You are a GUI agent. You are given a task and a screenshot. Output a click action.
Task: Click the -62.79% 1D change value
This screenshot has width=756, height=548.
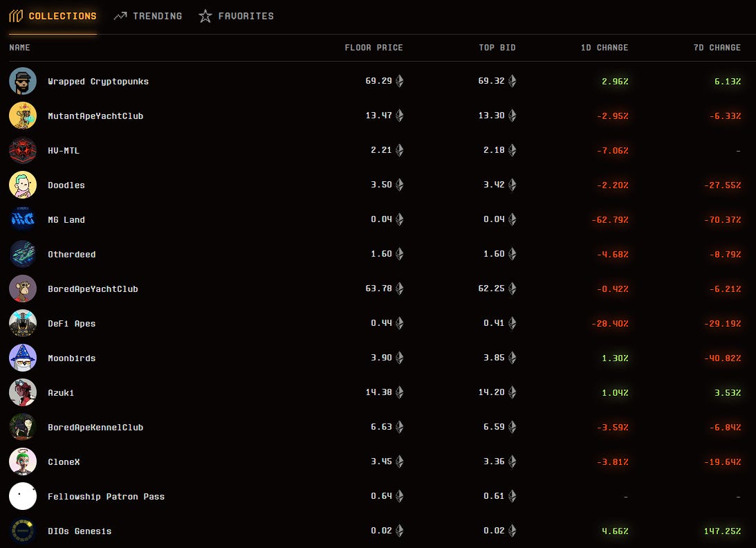(x=610, y=220)
